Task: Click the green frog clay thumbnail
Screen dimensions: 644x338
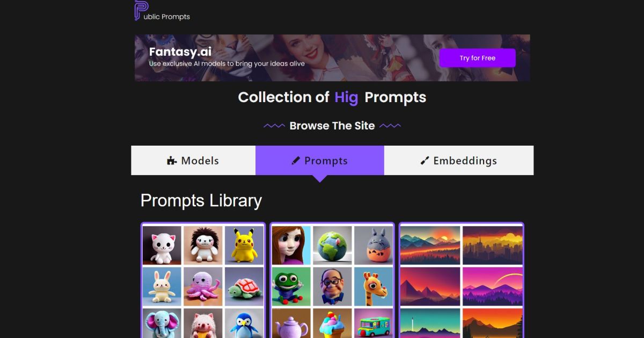Action: 291,286
